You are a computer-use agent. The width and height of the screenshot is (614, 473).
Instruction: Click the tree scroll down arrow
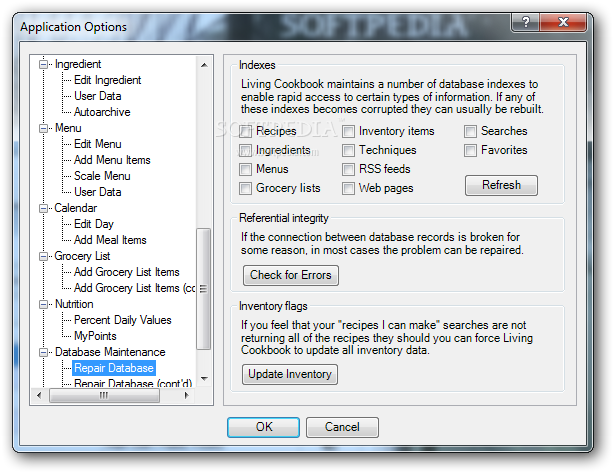pos(204,379)
